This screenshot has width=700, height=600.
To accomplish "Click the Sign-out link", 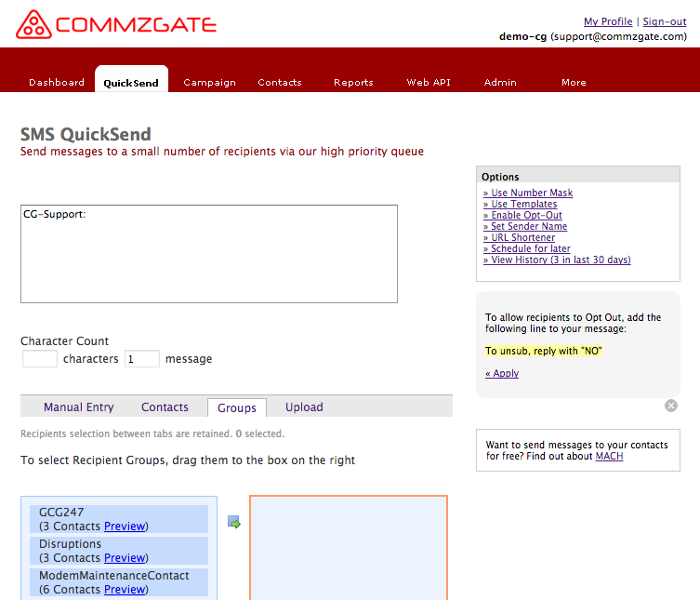I will tap(665, 21).
